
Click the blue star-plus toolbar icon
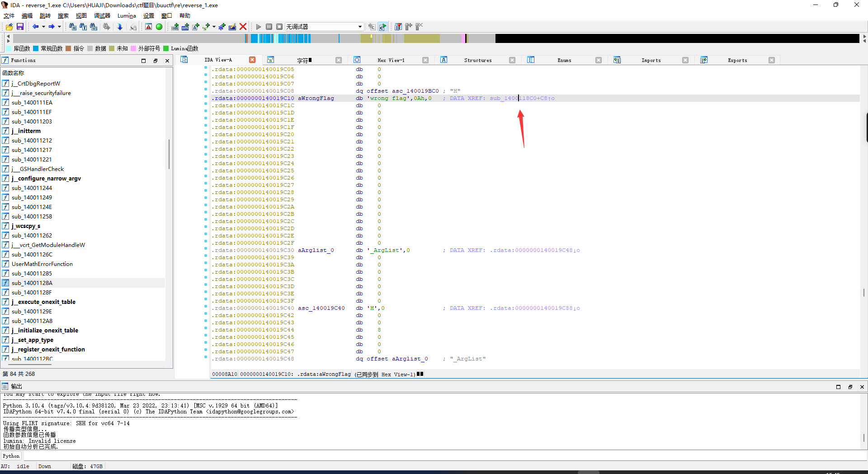222,27
